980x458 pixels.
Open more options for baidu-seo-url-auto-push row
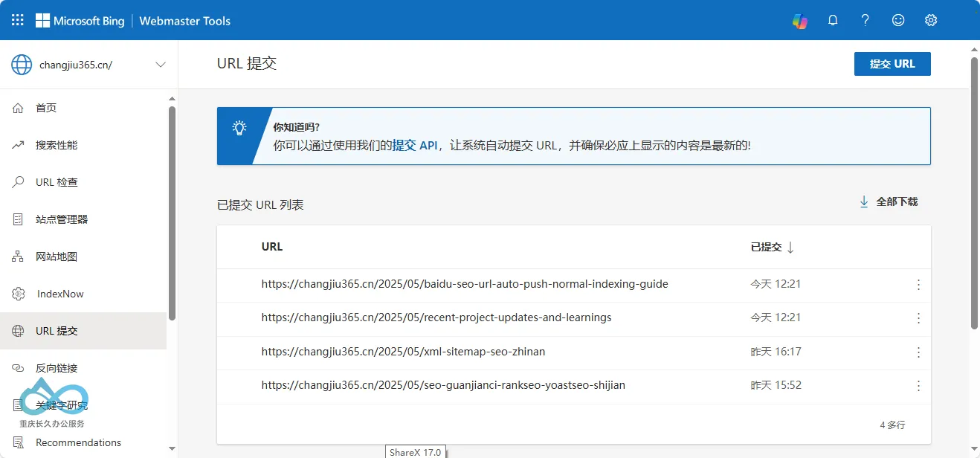[x=918, y=285]
